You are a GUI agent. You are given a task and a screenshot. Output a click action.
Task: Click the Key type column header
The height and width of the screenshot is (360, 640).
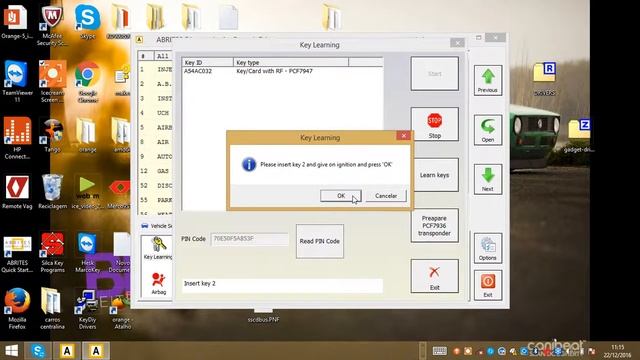[x=291, y=62]
